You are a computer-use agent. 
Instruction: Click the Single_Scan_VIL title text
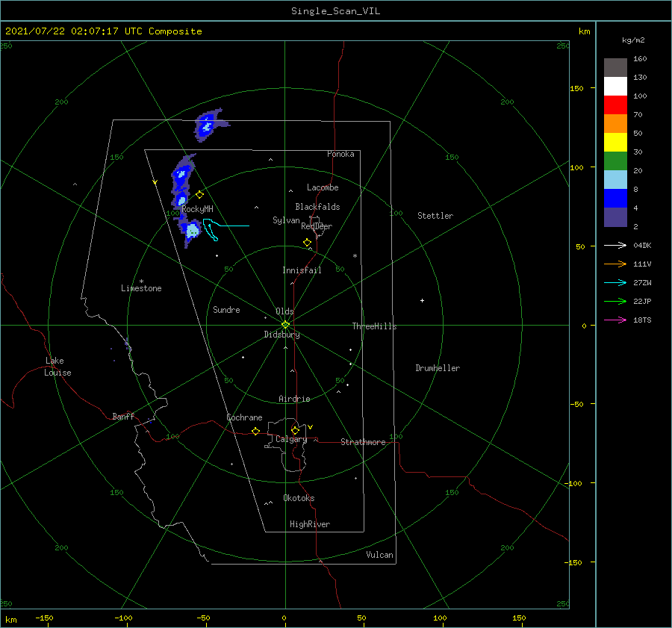(x=335, y=11)
